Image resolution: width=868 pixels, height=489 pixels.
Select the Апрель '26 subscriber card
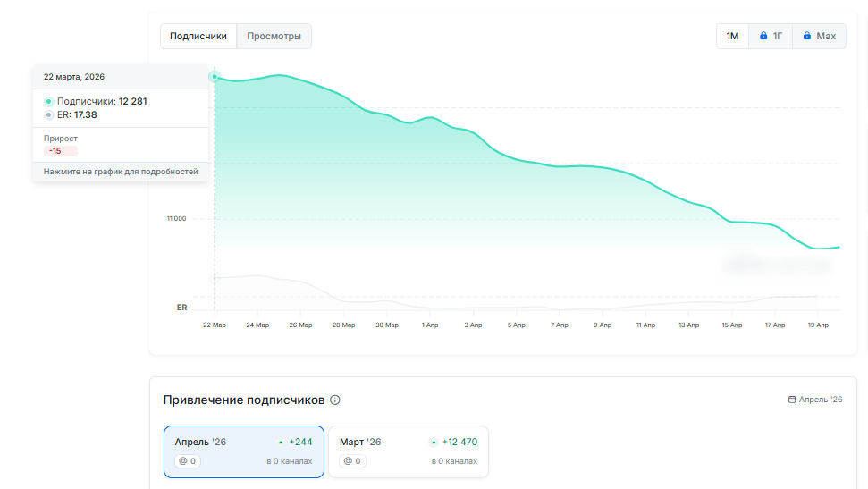(243, 451)
